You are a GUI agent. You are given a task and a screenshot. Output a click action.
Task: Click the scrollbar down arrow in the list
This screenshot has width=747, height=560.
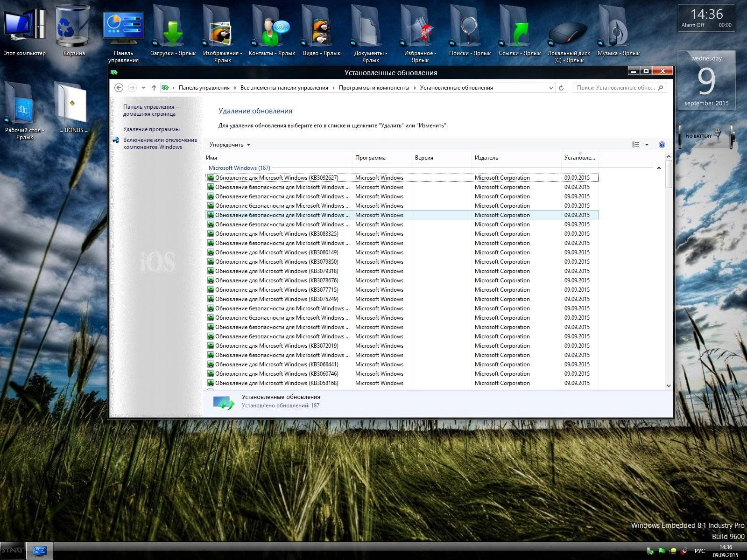pos(669,386)
